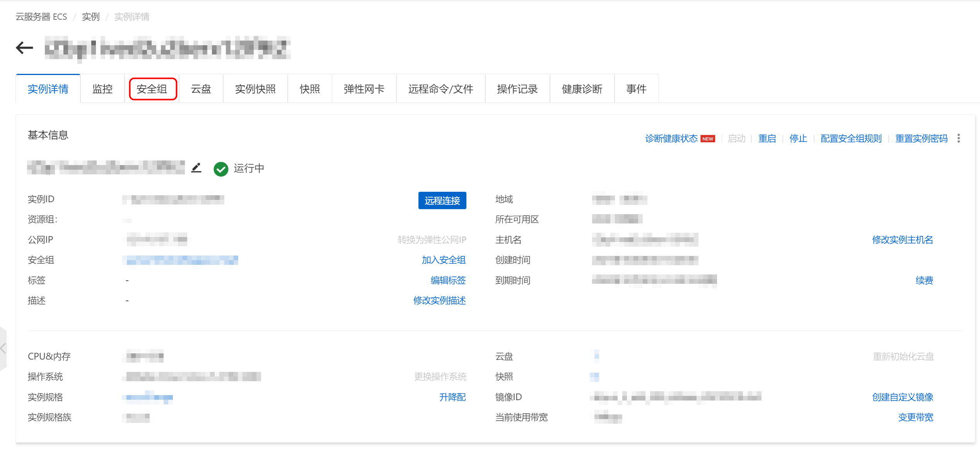This screenshot has height=450, width=980.
Task: Click 重置实例密码 link
Action: tap(921, 138)
